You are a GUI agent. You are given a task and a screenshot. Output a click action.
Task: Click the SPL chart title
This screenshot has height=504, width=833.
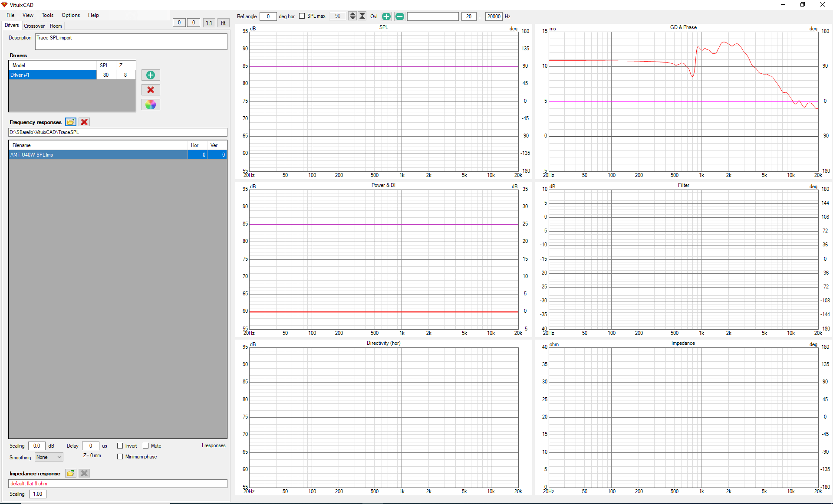(384, 27)
